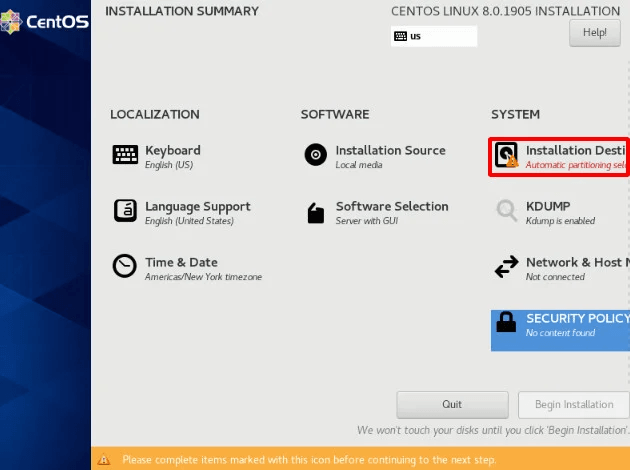Click the KDUMP magnifier icon
Screen dimensions: 630x470
(506, 210)
